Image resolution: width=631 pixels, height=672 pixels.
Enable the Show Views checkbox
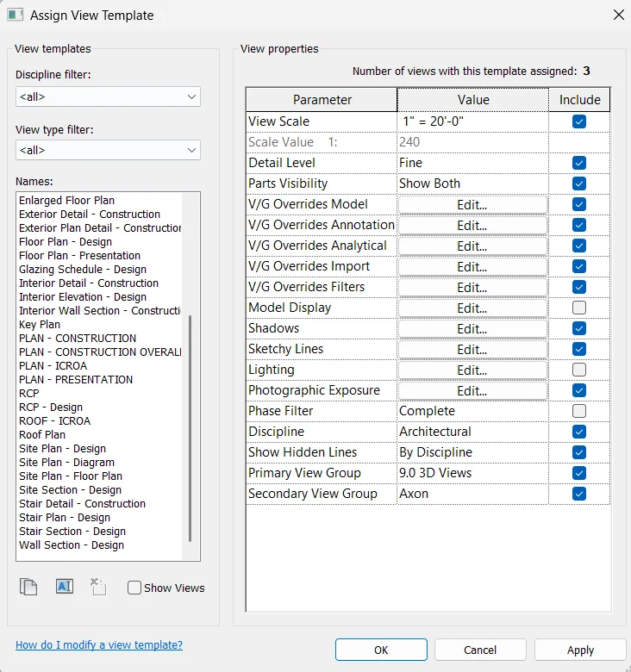134,588
